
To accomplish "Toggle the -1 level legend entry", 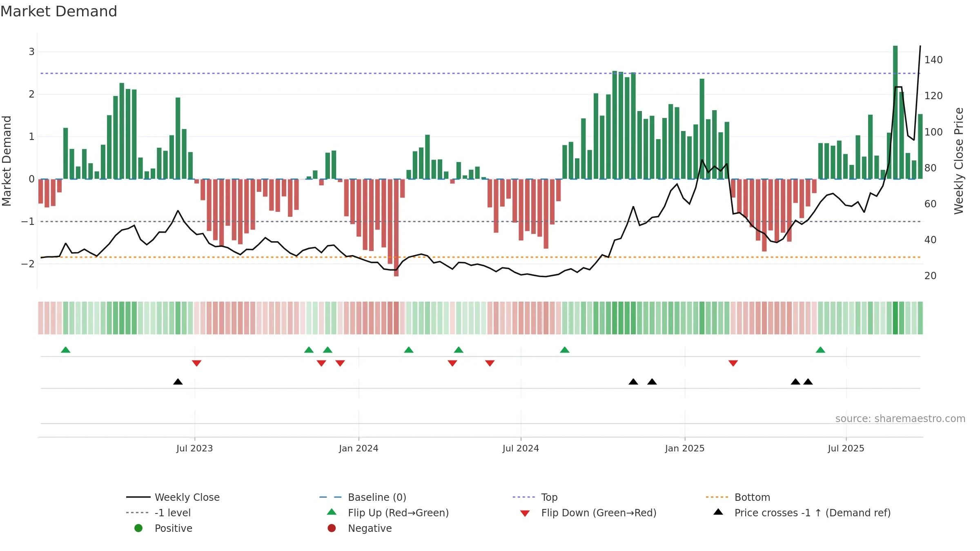I will pos(158,513).
